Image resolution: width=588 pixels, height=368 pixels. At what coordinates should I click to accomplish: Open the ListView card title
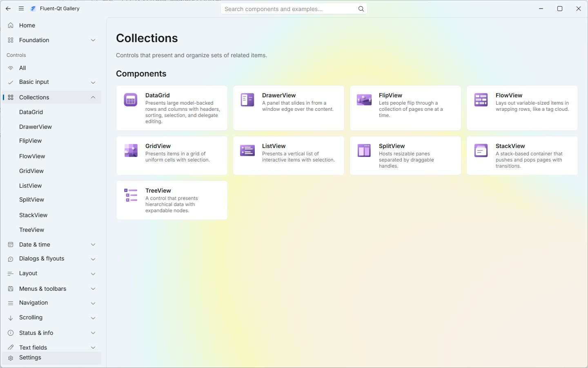pyautogui.click(x=274, y=146)
